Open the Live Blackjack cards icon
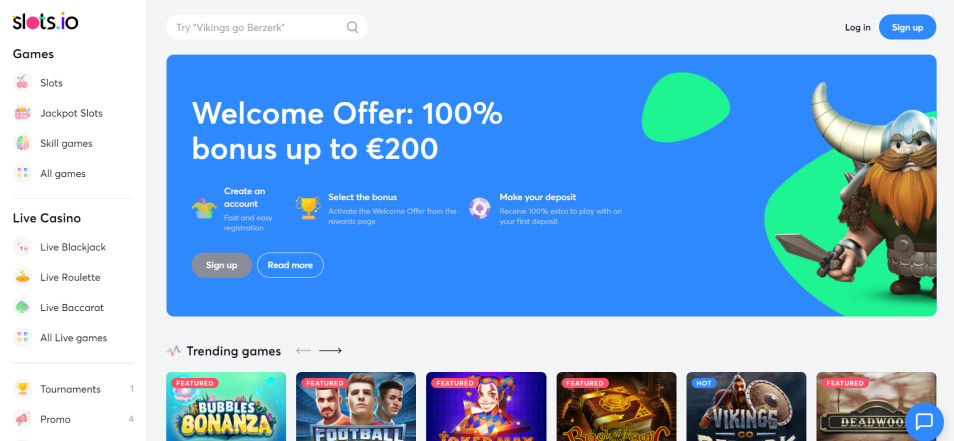This screenshot has height=441, width=954. tap(23, 247)
